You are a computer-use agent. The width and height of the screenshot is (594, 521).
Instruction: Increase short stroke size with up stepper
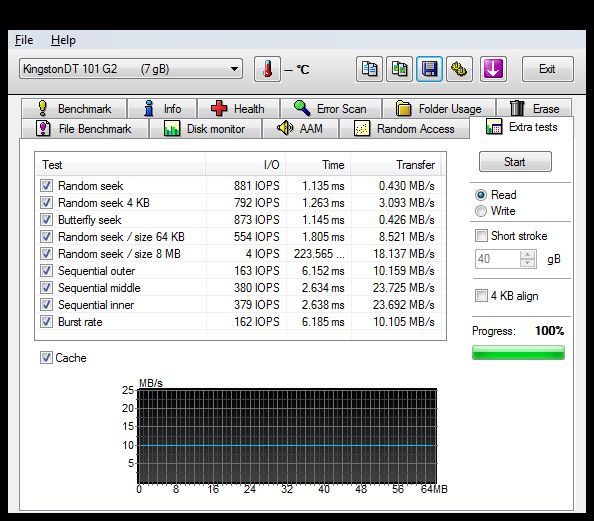528,255
